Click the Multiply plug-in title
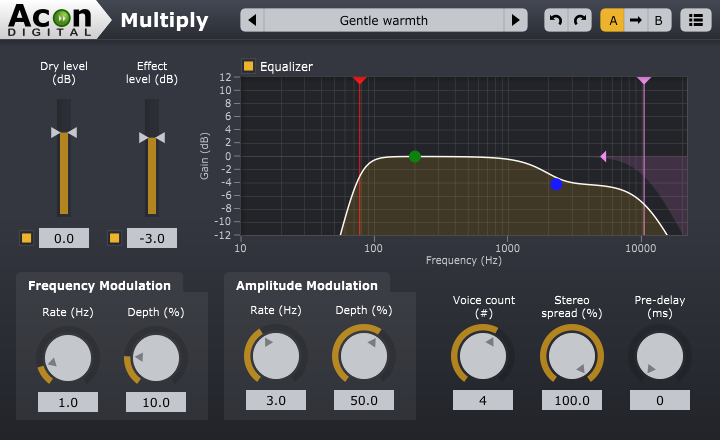This screenshot has width=720, height=440. (164, 21)
